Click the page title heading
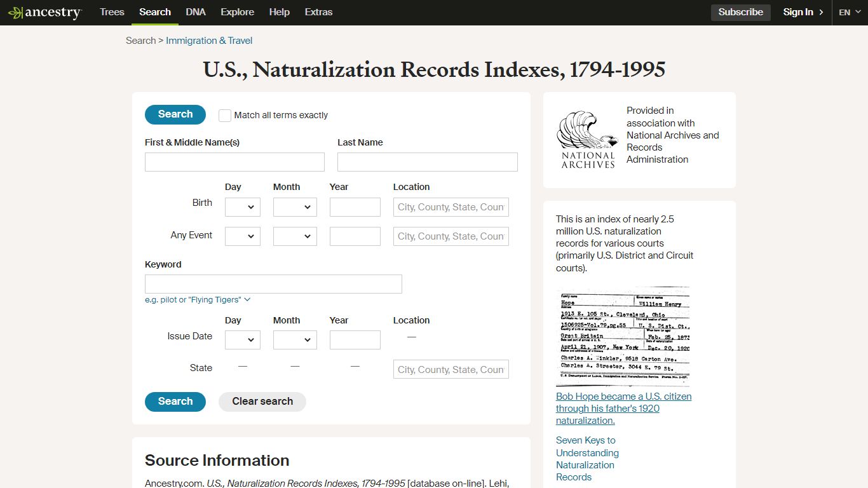The width and height of the screenshot is (868, 488). 434,70
